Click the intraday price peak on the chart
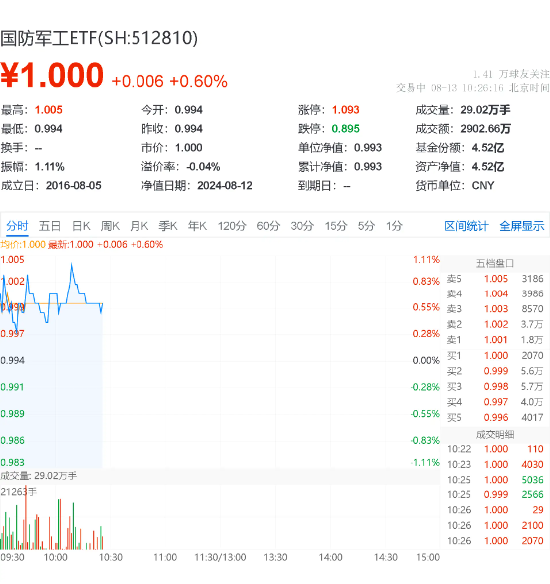550x584 pixels. point(71,264)
